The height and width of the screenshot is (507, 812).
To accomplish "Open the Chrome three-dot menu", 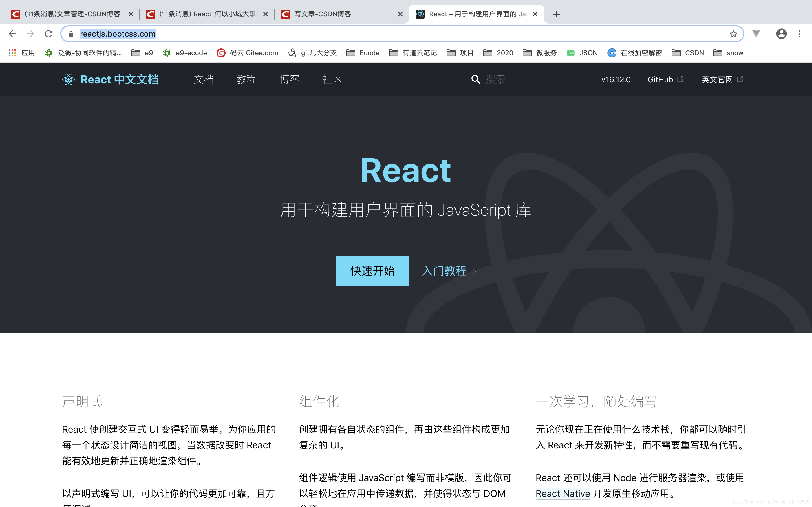I will pyautogui.click(x=800, y=34).
